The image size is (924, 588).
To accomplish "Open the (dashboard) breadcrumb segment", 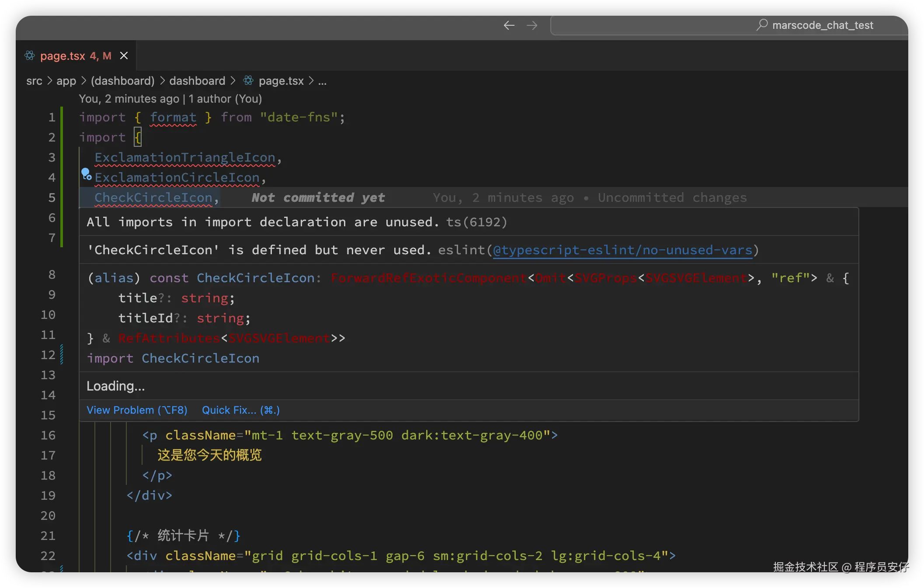I will 122,81.
